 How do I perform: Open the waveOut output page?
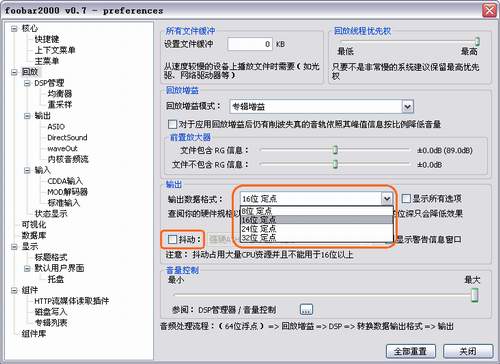[x=62, y=148]
